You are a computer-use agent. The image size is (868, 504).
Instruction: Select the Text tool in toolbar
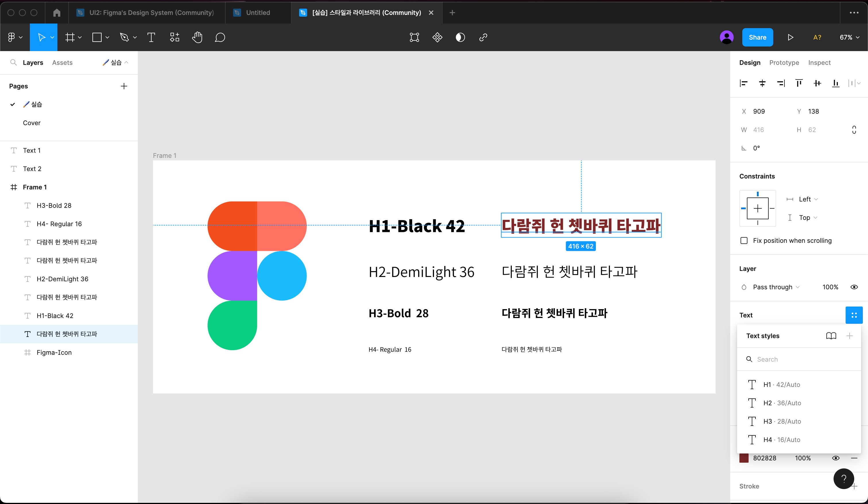point(151,37)
